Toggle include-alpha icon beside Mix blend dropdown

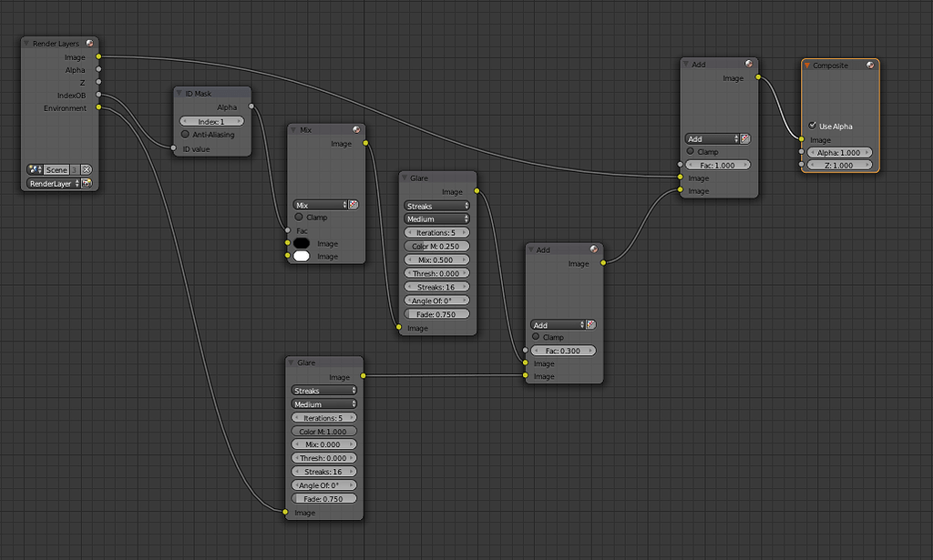click(354, 205)
